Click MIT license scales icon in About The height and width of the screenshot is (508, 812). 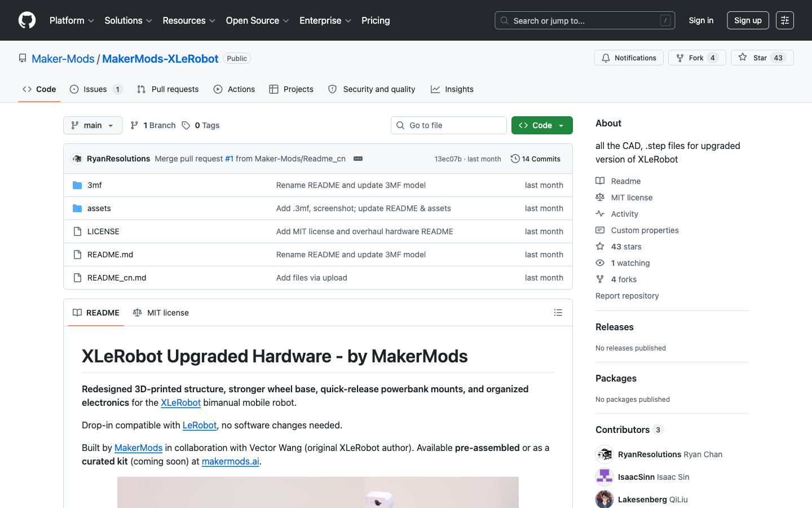(x=600, y=198)
